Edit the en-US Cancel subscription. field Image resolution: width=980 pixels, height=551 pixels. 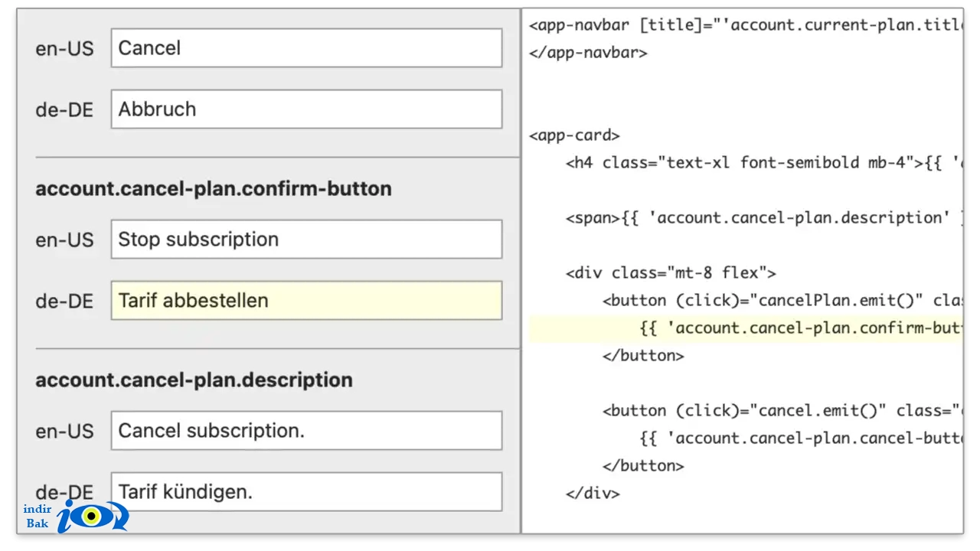(x=306, y=431)
